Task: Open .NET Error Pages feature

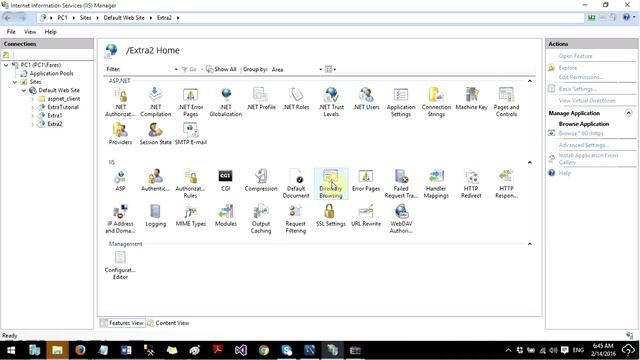Action: pyautogui.click(x=191, y=102)
